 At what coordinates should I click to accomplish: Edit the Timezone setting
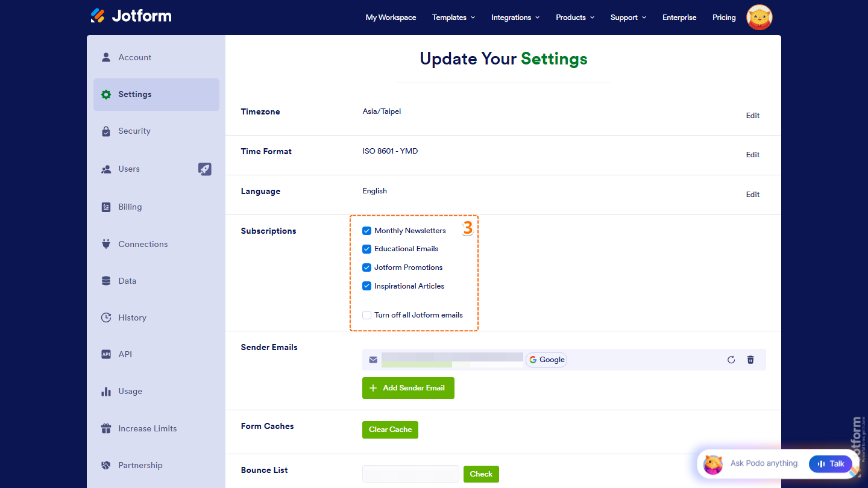[753, 116]
